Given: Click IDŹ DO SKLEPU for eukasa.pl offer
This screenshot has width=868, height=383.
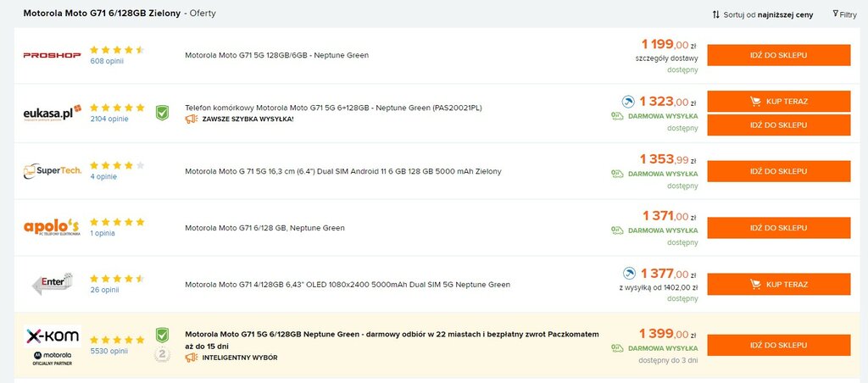Looking at the screenshot, I should pyautogui.click(x=778, y=125).
